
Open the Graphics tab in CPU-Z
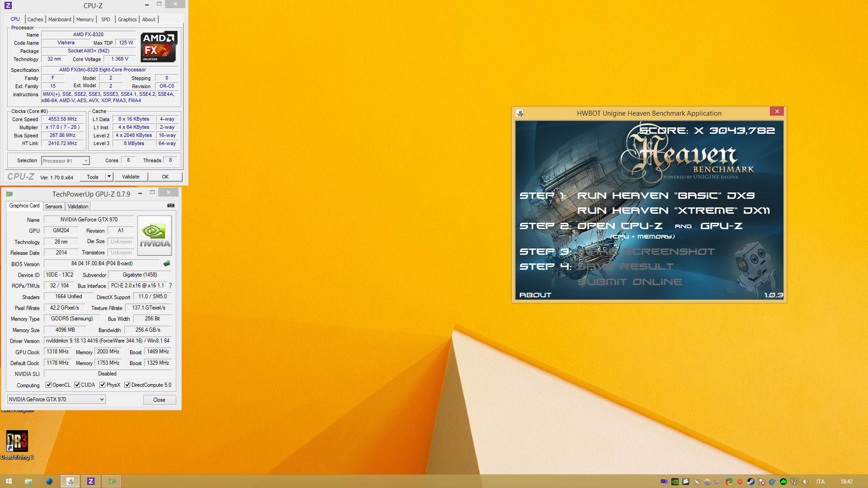click(127, 19)
